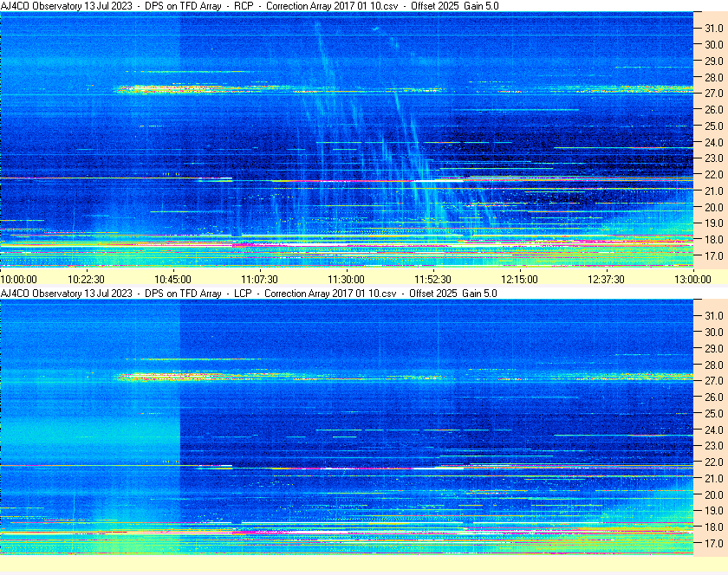Click the 29.0 frequency label in LCP plot
This screenshot has width=728, height=575.
tap(714, 348)
